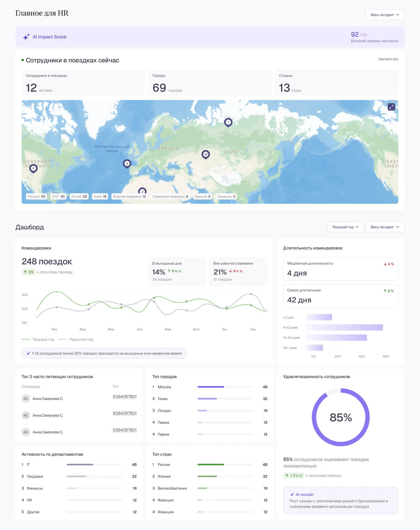This screenshot has width=420, height=530.
Task: Click the Токио row in Топ городов
Action: click(x=210, y=399)
